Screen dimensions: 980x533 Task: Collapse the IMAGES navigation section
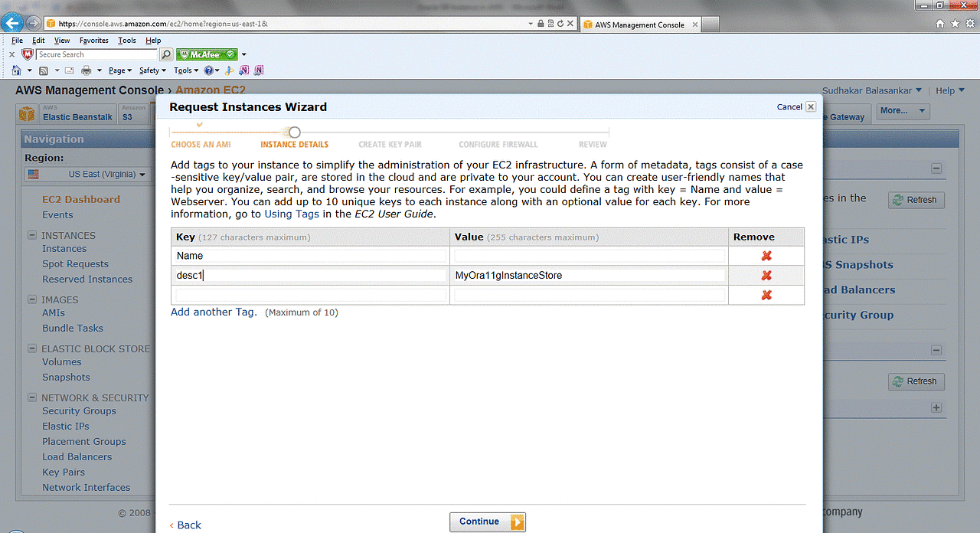(x=32, y=299)
